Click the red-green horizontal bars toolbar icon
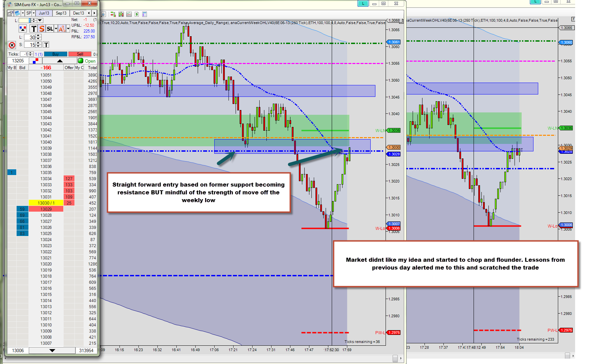 (x=113, y=14)
